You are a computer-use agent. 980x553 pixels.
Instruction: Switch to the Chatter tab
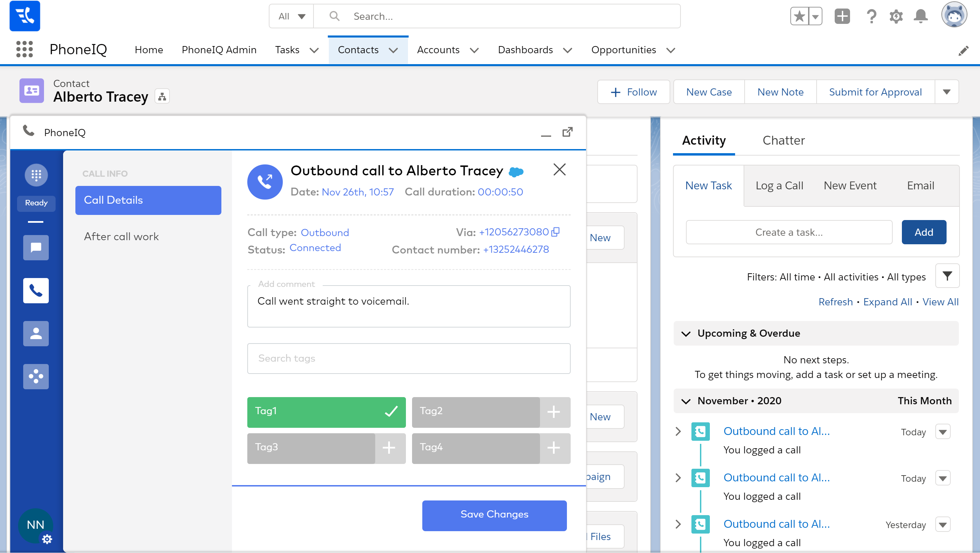783,141
